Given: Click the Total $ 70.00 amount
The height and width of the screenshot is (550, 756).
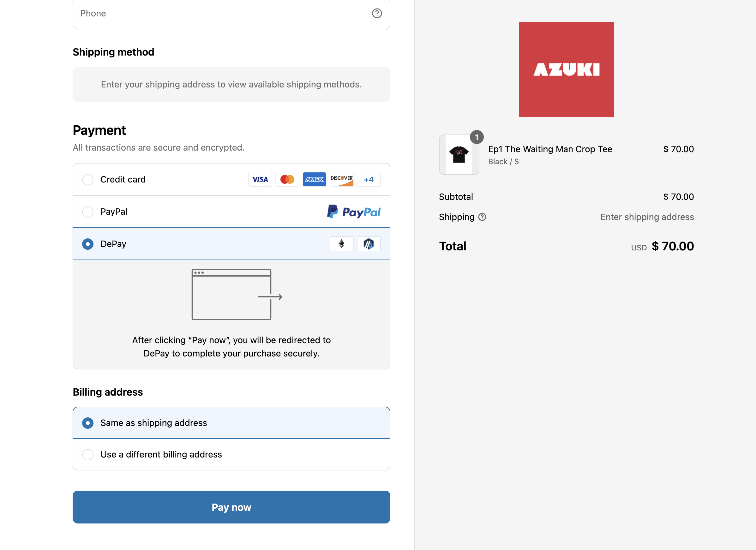Looking at the screenshot, I should click(673, 246).
